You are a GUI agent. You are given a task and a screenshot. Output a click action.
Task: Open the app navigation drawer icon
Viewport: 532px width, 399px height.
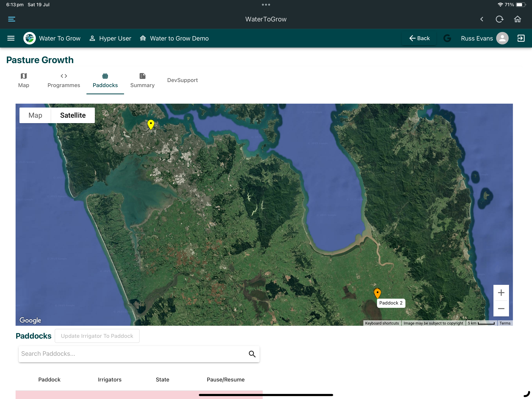[11, 38]
